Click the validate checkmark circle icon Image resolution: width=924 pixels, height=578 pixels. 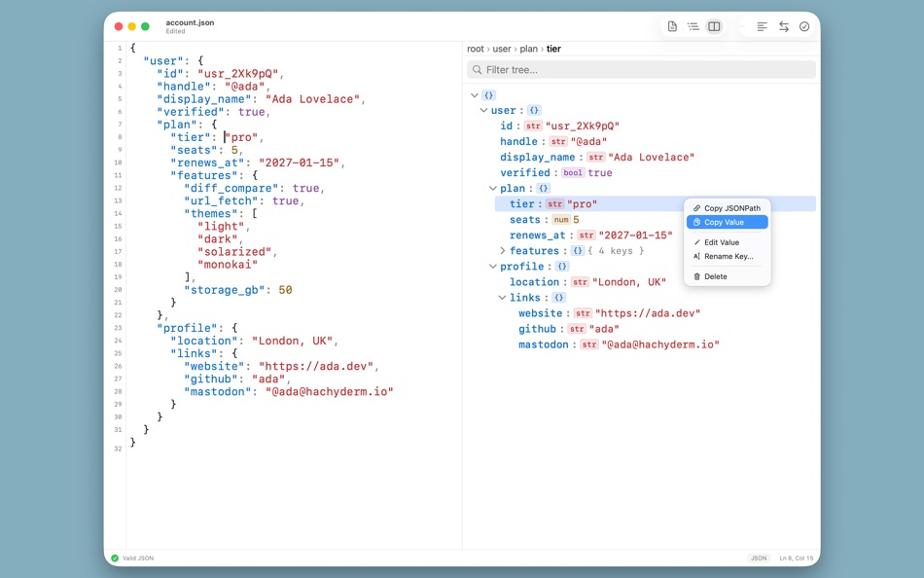tap(804, 26)
